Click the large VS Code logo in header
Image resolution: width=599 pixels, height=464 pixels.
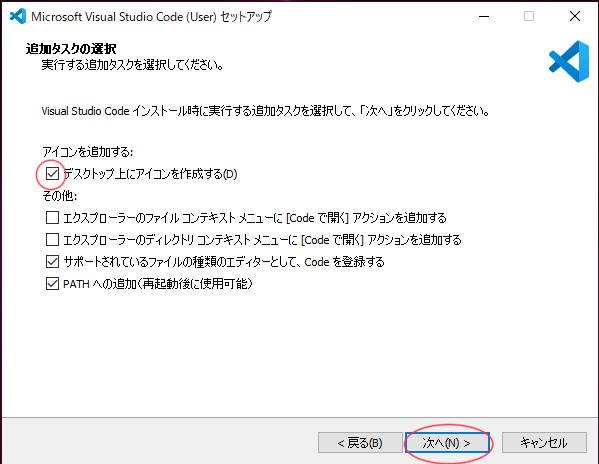[569, 61]
